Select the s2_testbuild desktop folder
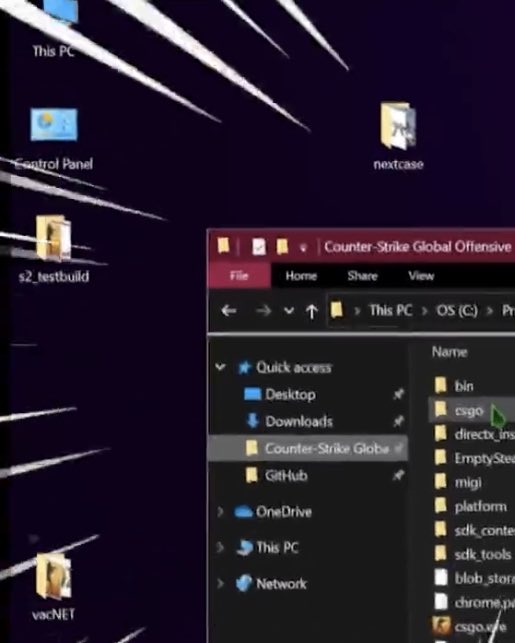 pos(54,249)
